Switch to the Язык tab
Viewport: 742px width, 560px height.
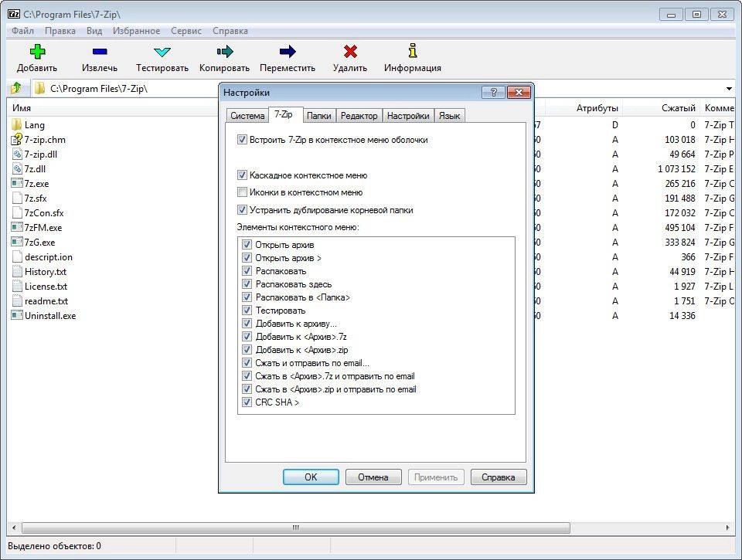point(449,116)
